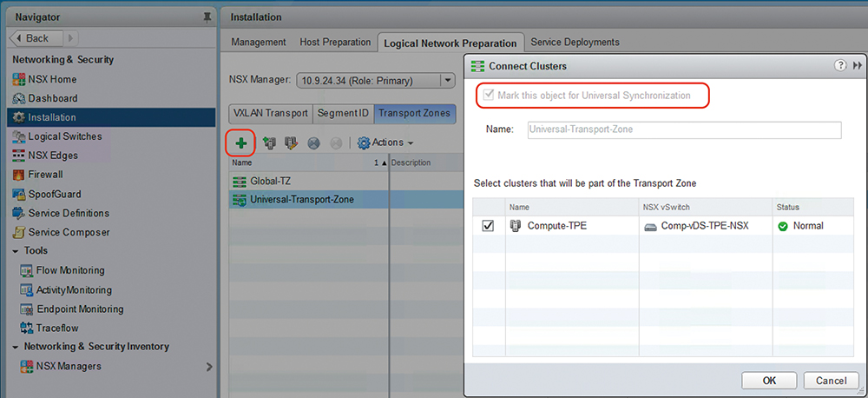Click the Back history forward arrow
This screenshot has height=398, width=868.
(x=71, y=38)
